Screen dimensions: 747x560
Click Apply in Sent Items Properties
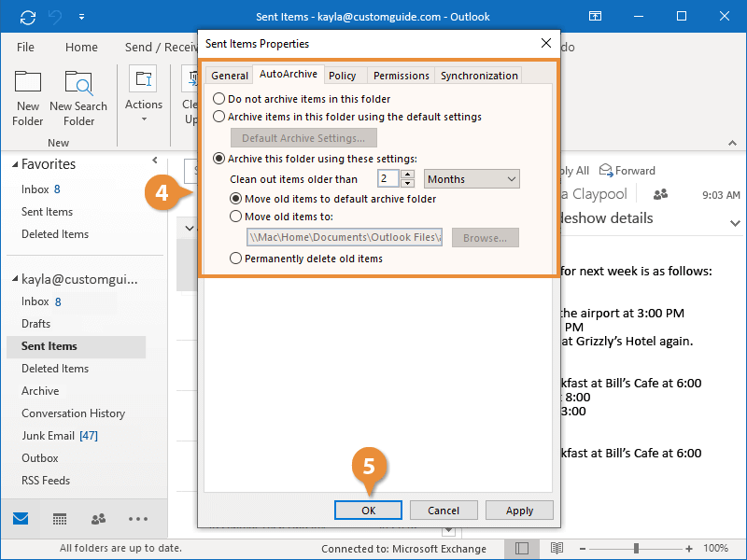pos(519,511)
